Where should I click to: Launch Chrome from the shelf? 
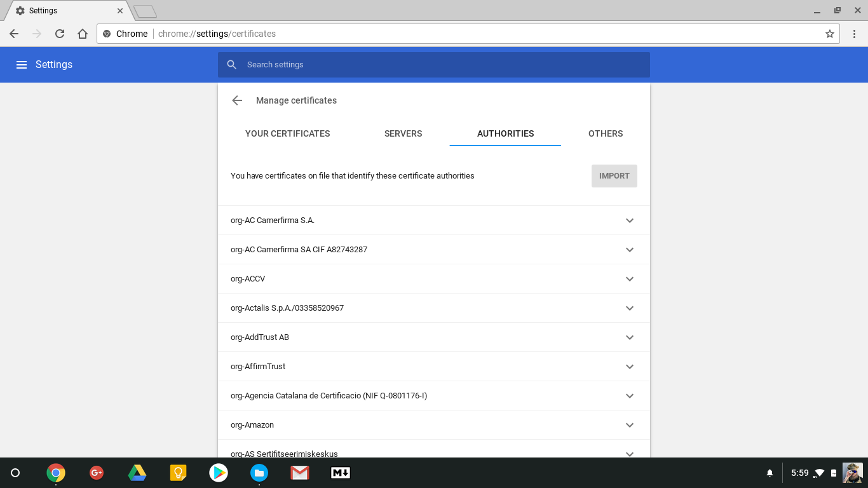pos(56,473)
